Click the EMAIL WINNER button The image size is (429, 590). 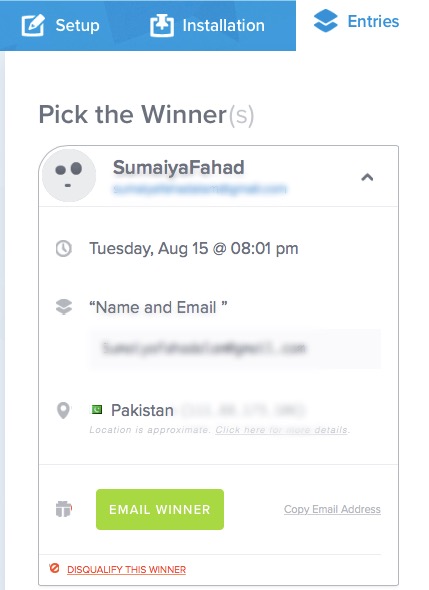click(160, 509)
